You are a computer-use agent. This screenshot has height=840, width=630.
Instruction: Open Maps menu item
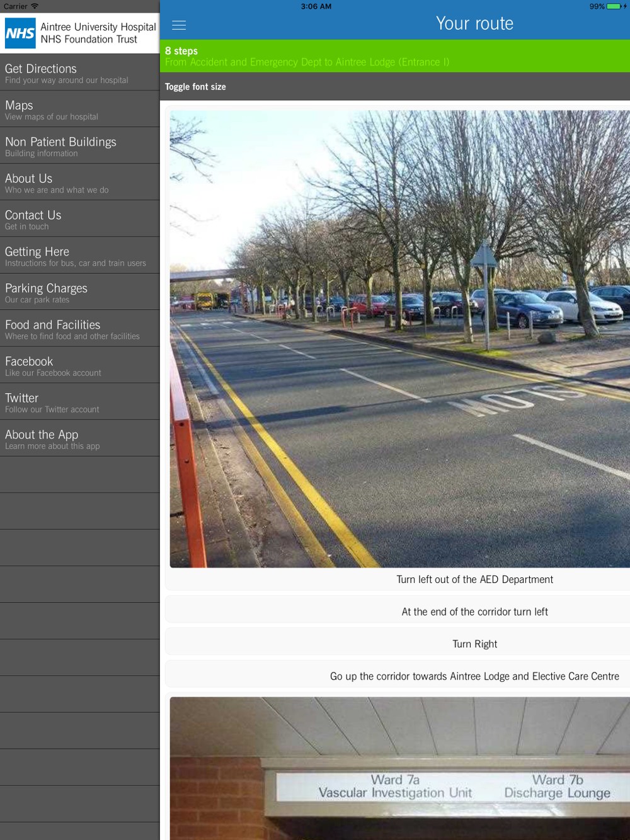(x=80, y=110)
